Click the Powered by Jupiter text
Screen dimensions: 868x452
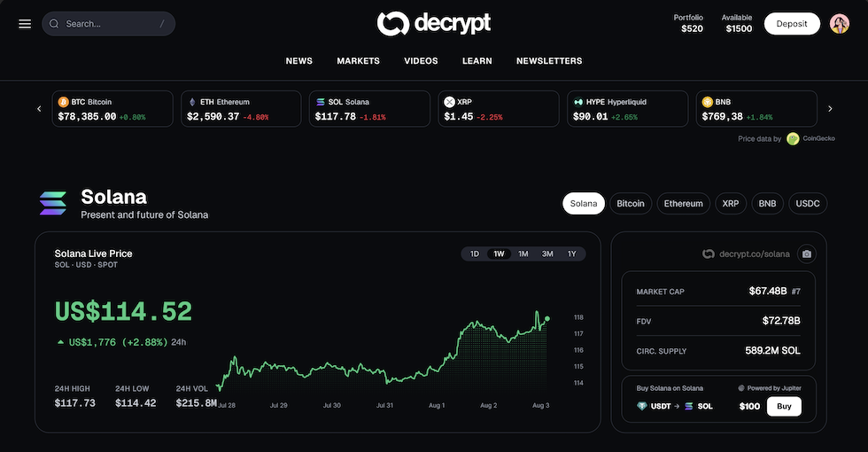[x=774, y=388]
